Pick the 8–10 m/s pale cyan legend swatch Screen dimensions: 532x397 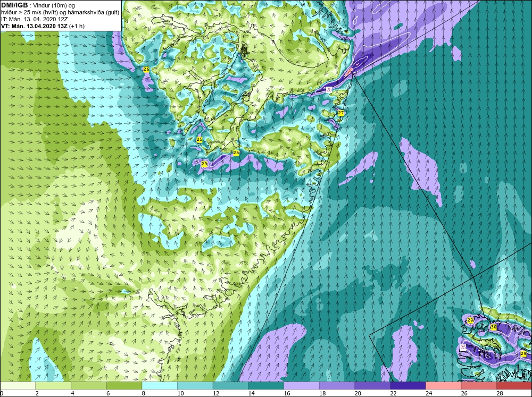[160, 385]
